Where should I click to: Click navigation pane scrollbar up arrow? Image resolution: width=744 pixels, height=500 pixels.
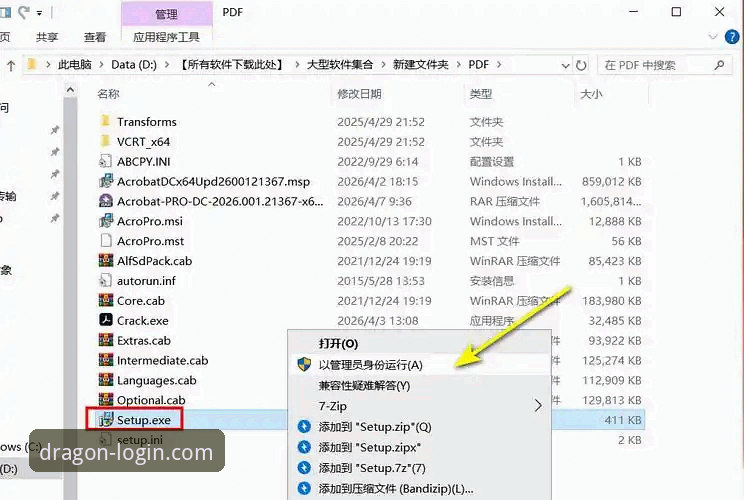click(70, 90)
